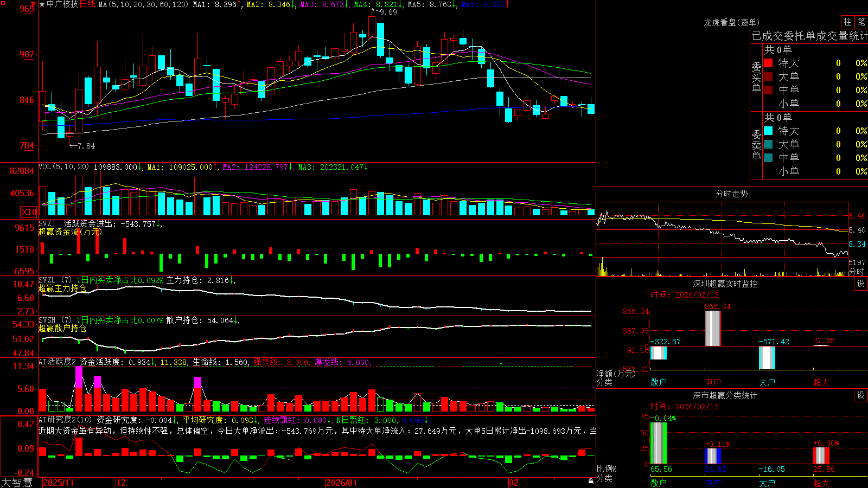Switch chart period via the red 日线 label
Screen dimensions: 868x488
pos(87,4)
